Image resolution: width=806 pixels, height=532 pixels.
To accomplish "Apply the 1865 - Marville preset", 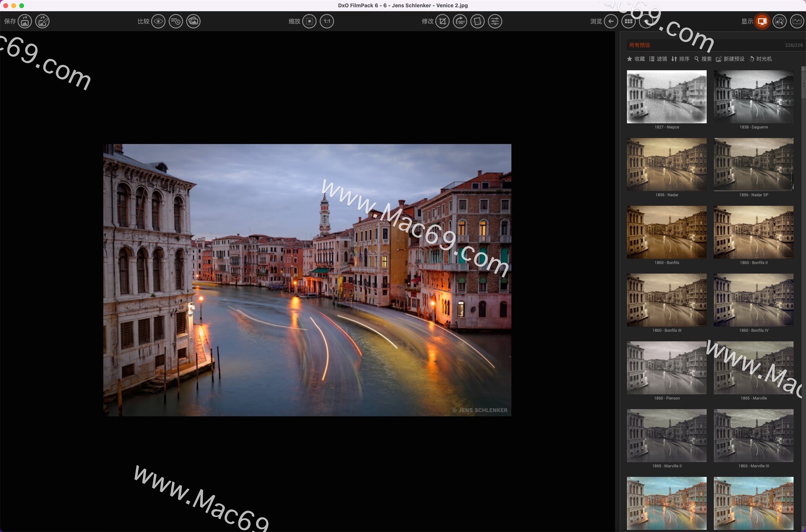I will 754,368.
